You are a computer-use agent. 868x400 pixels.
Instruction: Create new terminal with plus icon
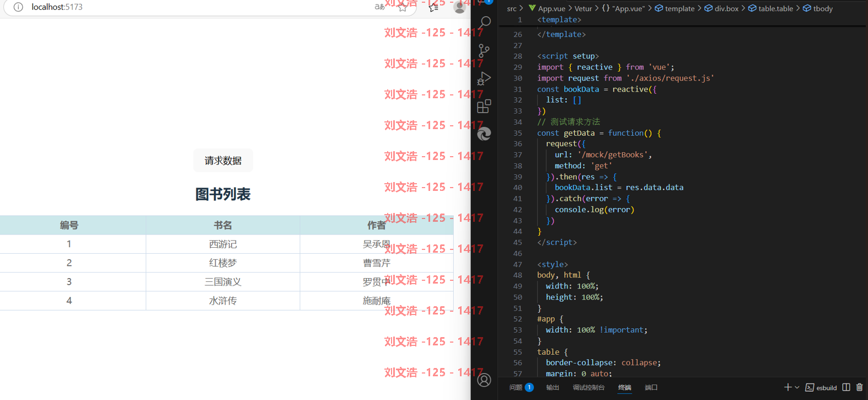(x=788, y=387)
